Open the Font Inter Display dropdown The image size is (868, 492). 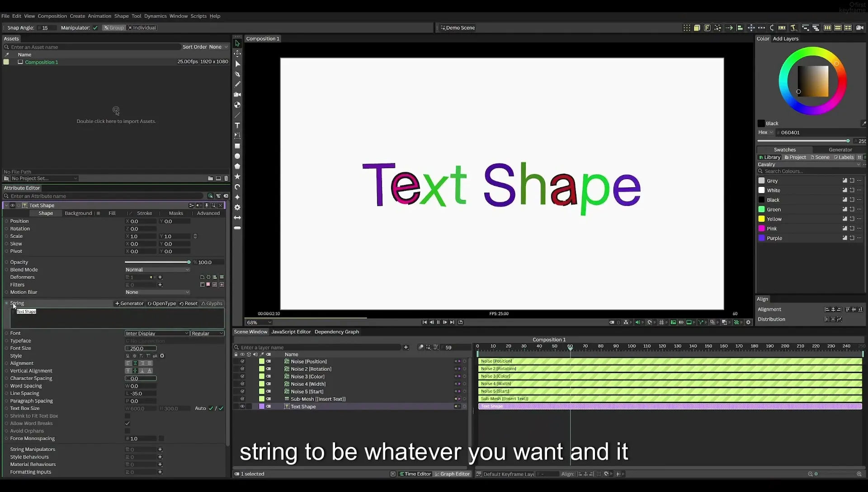(x=157, y=333)
